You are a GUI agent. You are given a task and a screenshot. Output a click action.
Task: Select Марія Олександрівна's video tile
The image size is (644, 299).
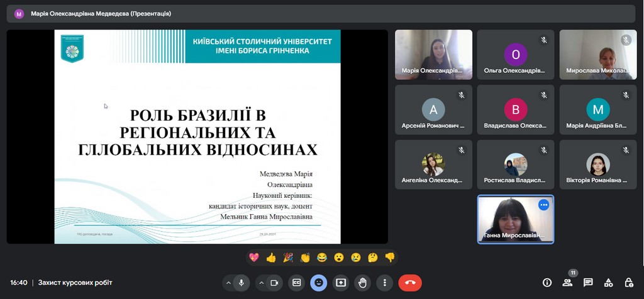click(x=433, y=55)
